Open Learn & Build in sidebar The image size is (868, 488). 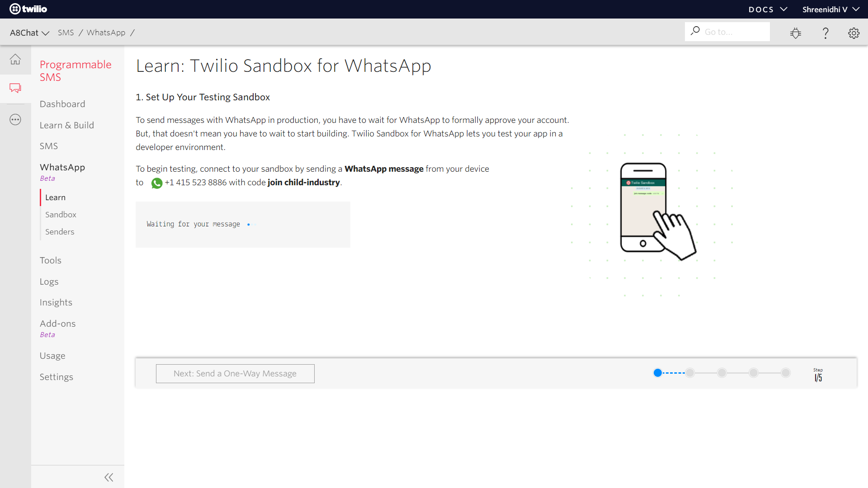(67, 126)
